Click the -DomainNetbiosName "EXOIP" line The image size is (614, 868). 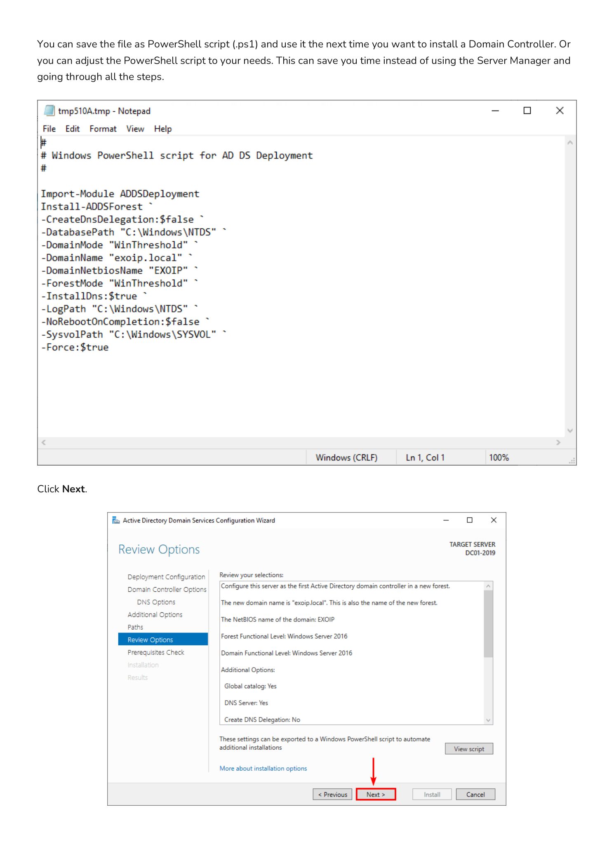click(x=120, y=271)
